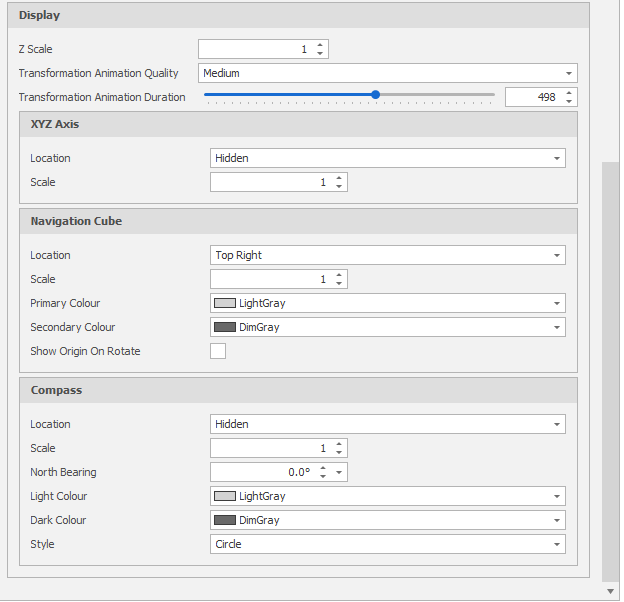The width and height of the screenshot is (624, 602).
Task: Increase Z Scale with up arrow
Action: point(320,45)
